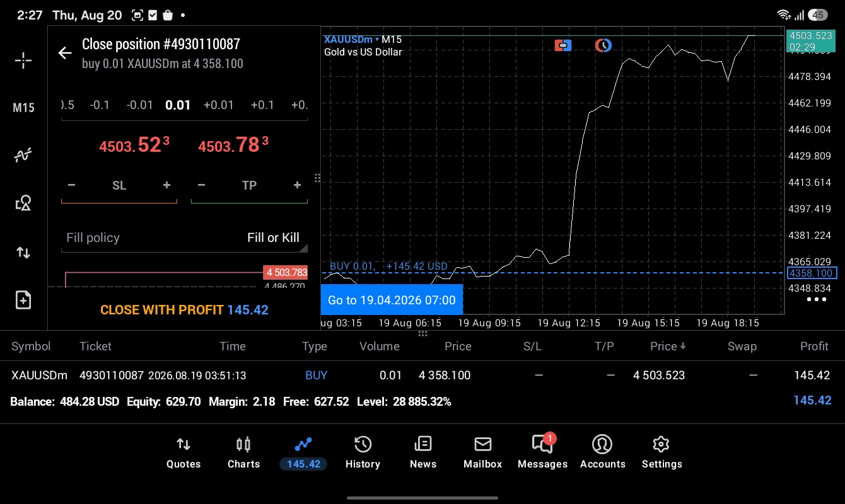Viewport: 845px width, 504px height.
Task: Sort by Swap column header
Action: (x=742, y=346)
